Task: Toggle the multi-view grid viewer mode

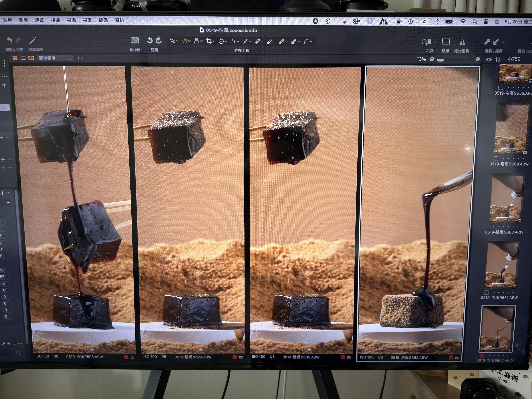Action: 15,58
